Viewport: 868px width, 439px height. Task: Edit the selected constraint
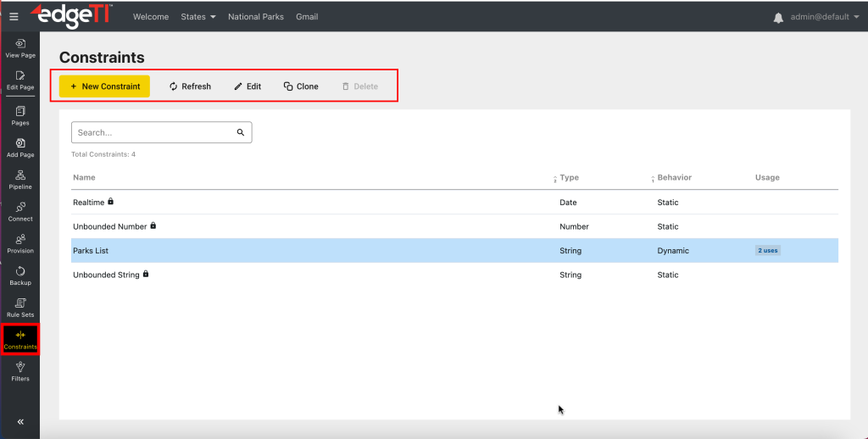248,86
